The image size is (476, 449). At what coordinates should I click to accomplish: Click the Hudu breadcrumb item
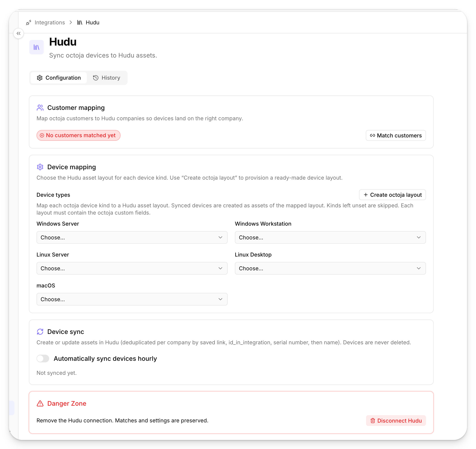(x=92, y=23)
